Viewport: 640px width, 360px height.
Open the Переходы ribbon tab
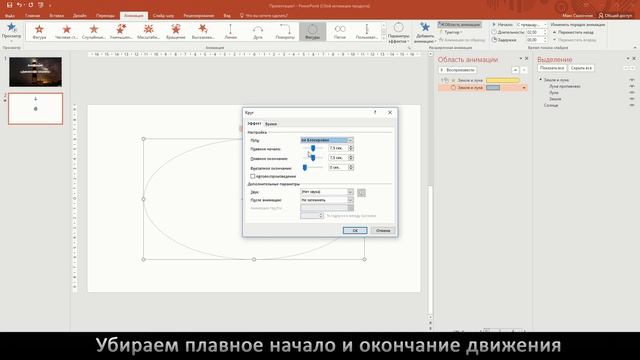tap(105, 16)
